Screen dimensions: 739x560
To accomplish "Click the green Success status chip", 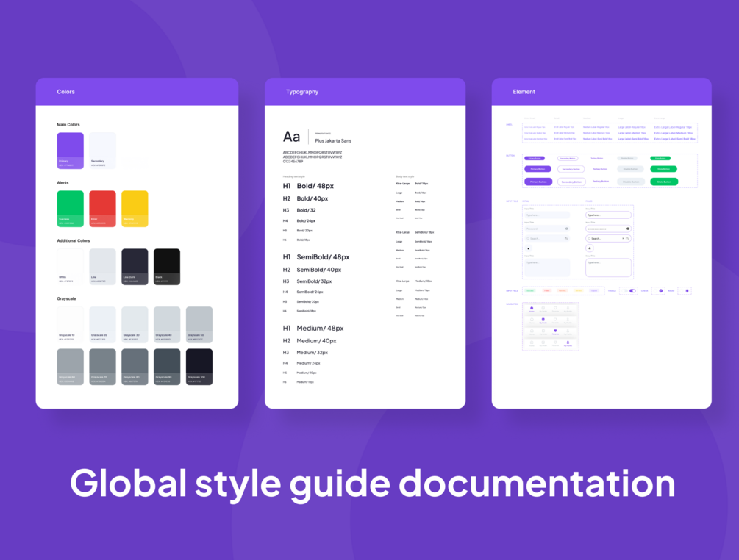I will (530, 290).
